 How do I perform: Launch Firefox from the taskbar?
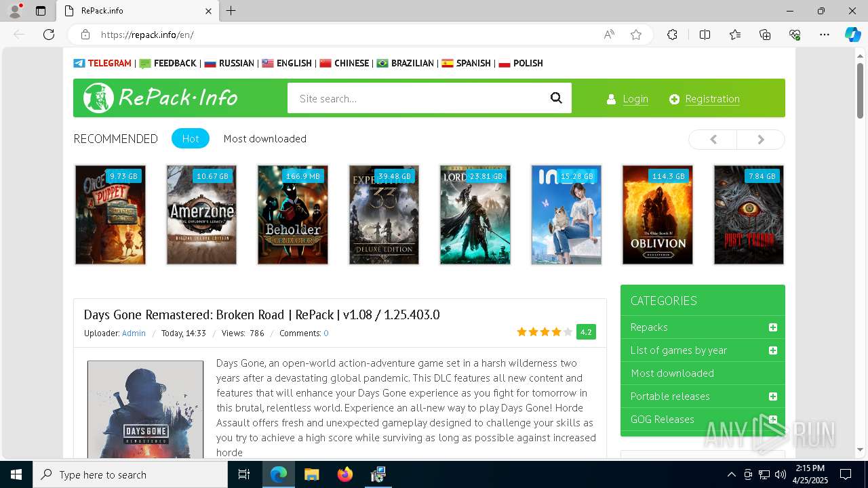[x=345, y=474]
